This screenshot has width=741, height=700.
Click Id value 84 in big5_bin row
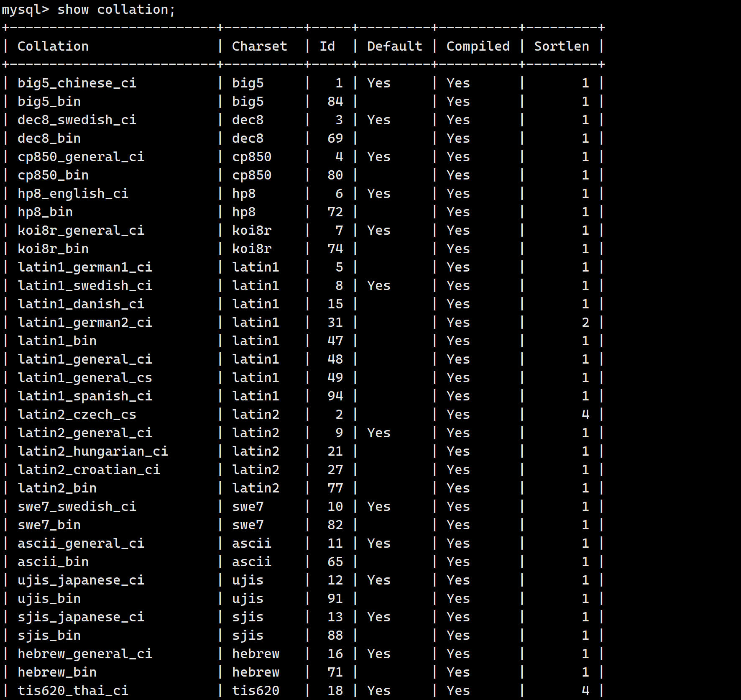pos(335,101)
